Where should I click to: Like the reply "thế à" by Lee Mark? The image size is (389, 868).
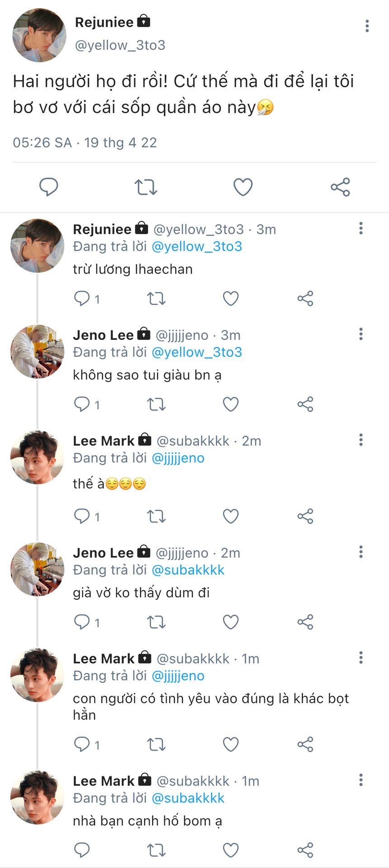(231, 516)
